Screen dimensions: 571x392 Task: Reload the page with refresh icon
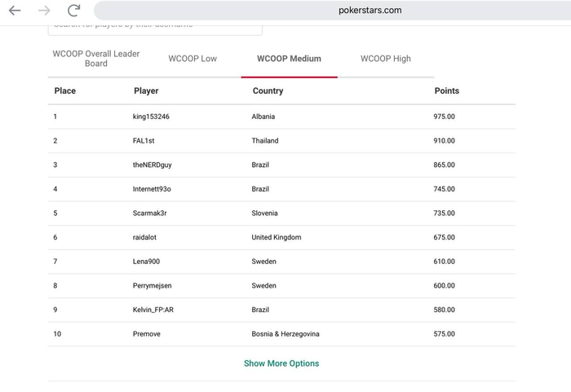point(73,11)
